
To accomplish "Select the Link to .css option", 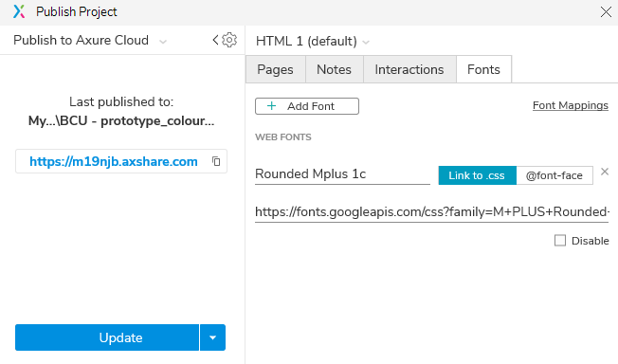I will (478, 175).
